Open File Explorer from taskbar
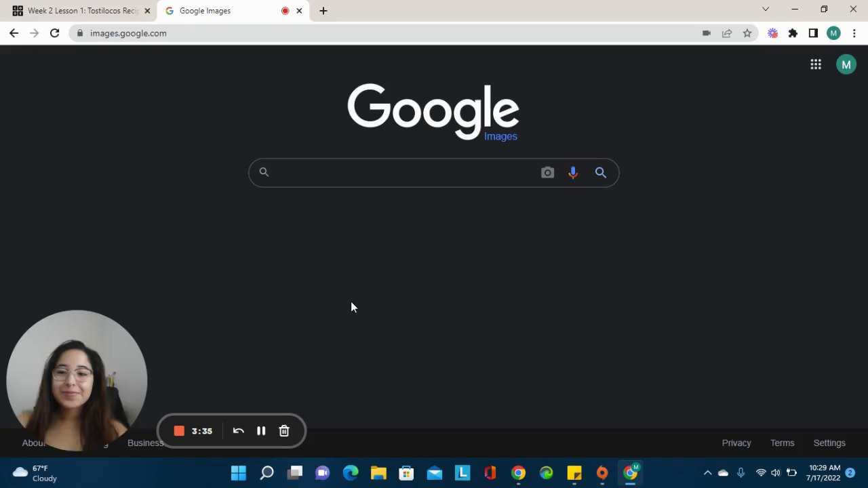Screen dimensions: 868x488 [x=378, y=473]
